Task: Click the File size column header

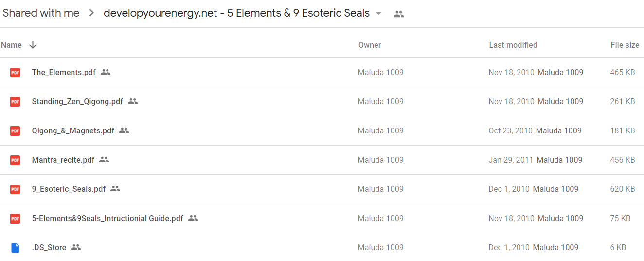Action: pos(625,45)
